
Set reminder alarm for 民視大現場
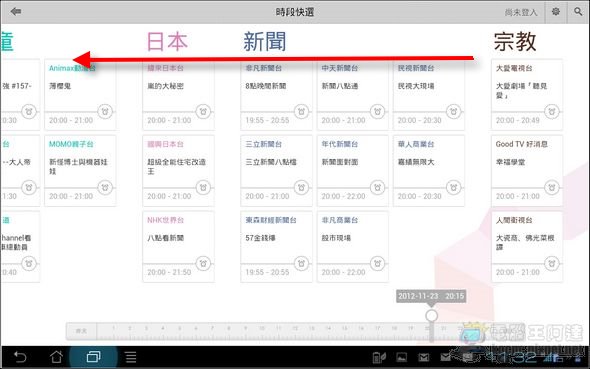pyautogui.click(x=453, y=111)
